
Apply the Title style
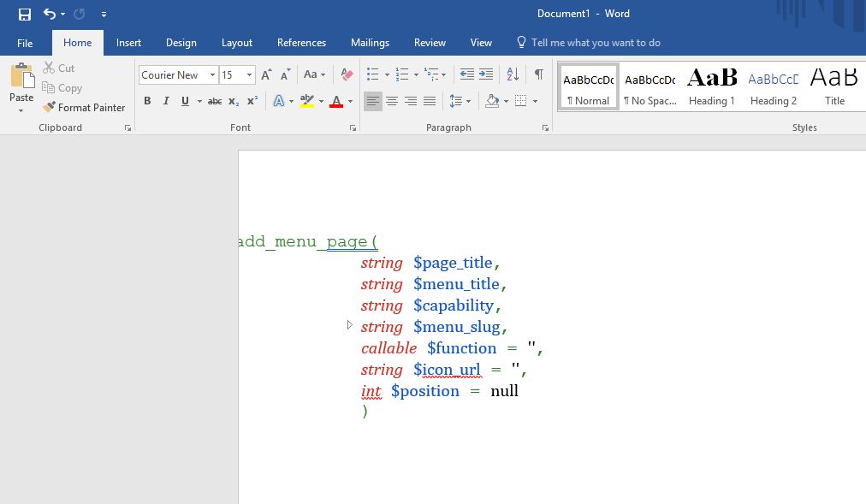coord(834,87)
